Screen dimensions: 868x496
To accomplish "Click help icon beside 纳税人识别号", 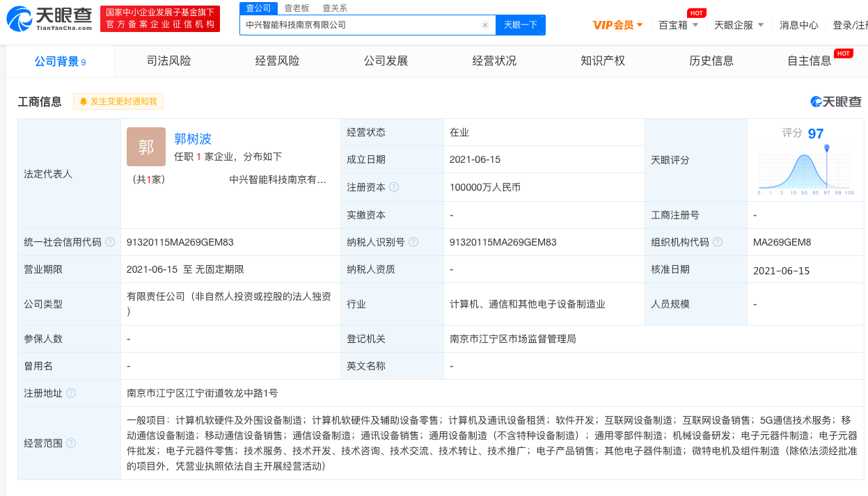I will click(x=413, y=242).
